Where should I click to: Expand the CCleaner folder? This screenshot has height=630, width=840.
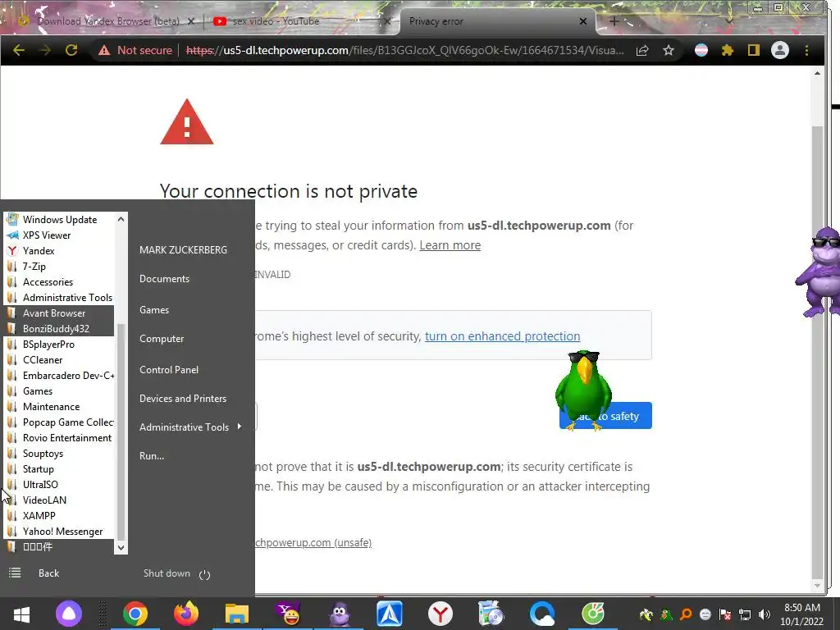(x=59, y=360)
